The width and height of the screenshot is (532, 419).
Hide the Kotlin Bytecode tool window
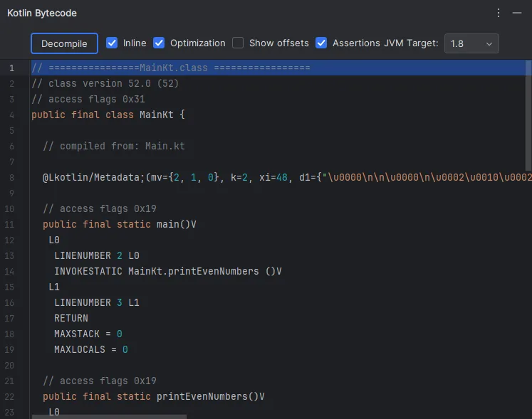click(517, 13)
